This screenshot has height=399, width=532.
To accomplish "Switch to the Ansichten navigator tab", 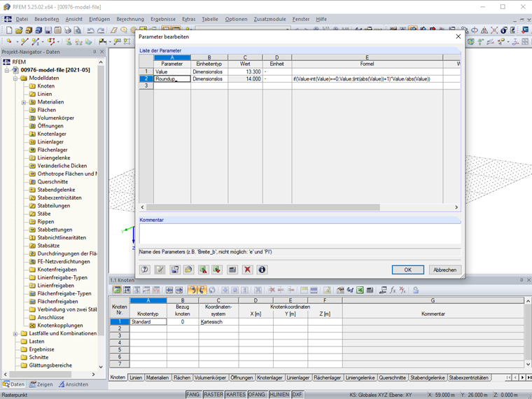I will tap(73, 384).
